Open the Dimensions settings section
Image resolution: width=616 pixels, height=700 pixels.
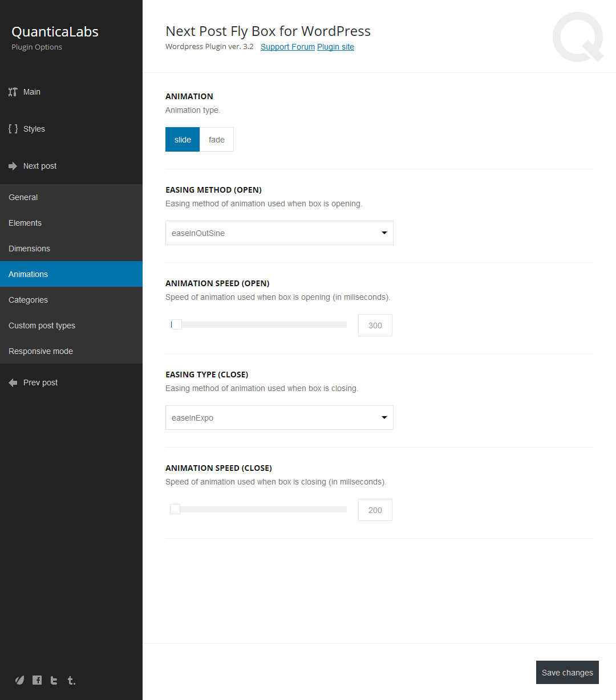(x=30, y=249)
